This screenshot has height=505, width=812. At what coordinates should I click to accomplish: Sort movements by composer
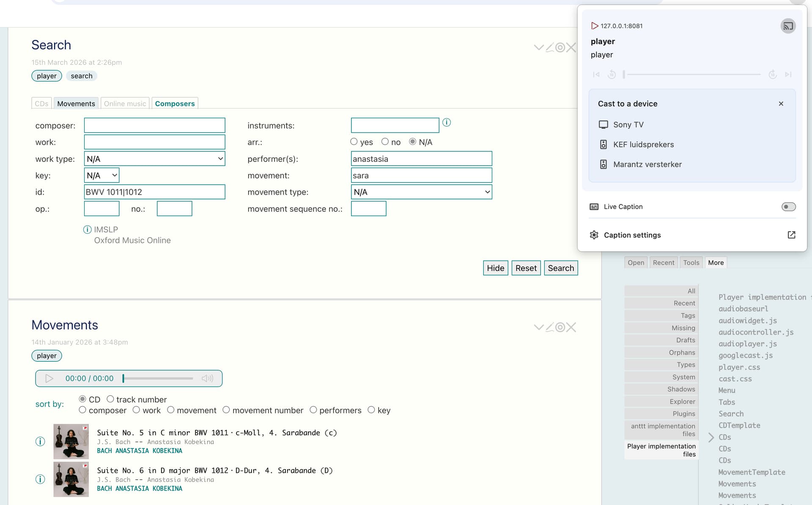[x=82, y=410]
